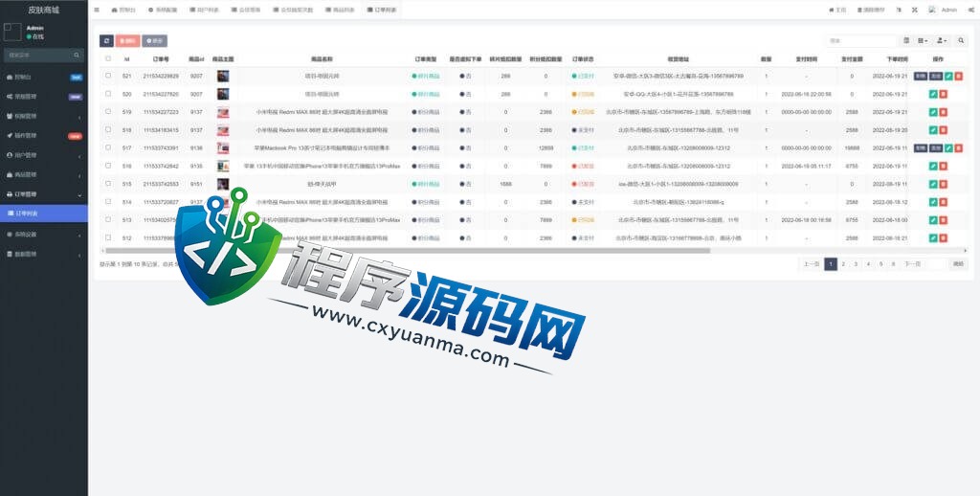The image size is (980, 496).
Task: Click the table search input field
Action: 861,40
